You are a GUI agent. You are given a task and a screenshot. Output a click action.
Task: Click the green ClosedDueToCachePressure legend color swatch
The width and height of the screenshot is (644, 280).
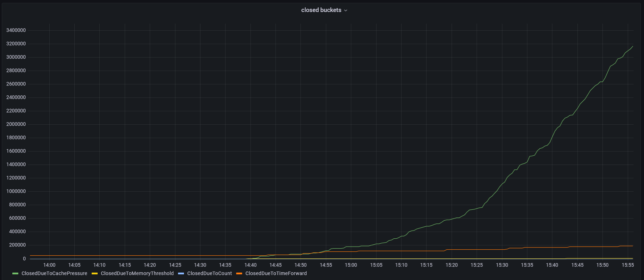click(x=16, y=274)
